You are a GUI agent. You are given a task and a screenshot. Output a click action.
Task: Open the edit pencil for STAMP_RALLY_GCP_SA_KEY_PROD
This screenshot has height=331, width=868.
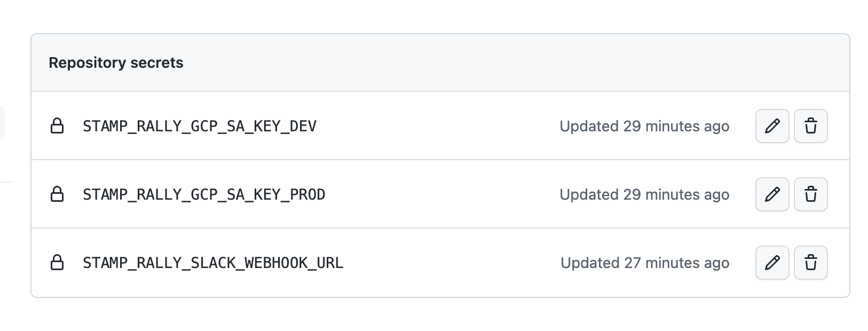pos(772,194)
